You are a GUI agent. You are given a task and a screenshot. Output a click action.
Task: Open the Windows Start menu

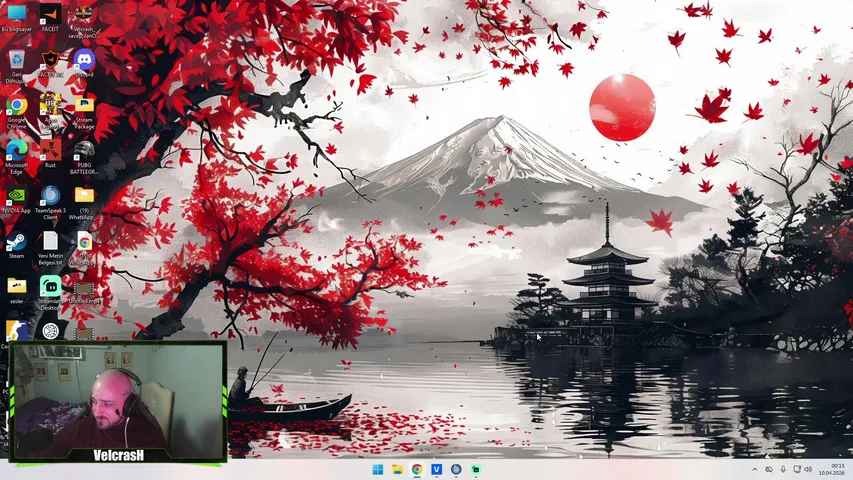[x=378, y=469]
